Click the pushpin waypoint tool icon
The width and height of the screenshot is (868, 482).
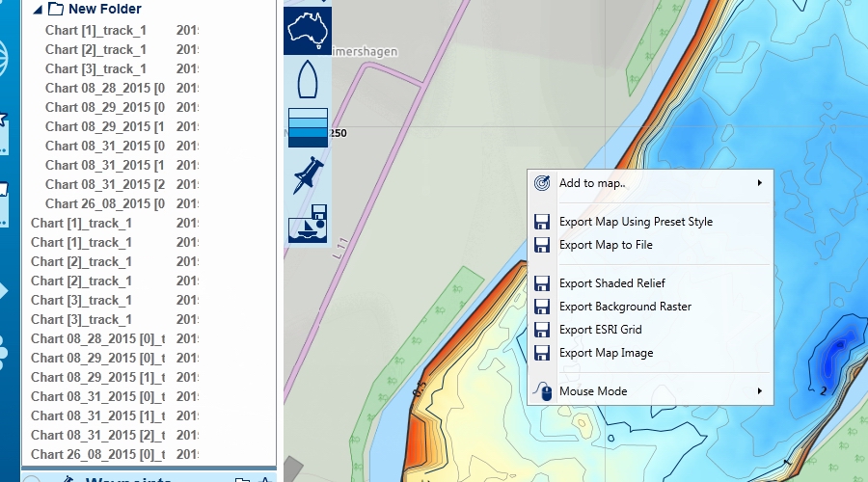(x=308, y=176)
